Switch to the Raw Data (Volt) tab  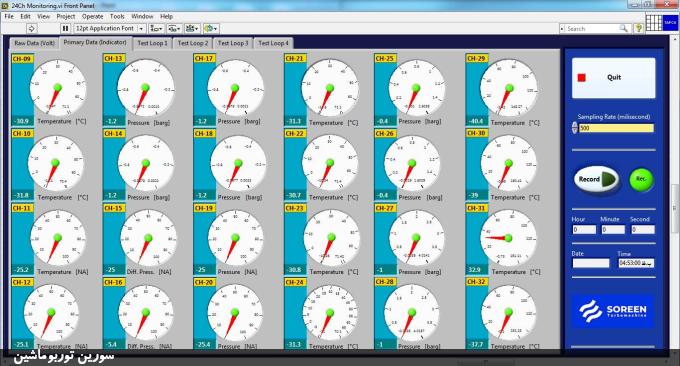34,43
